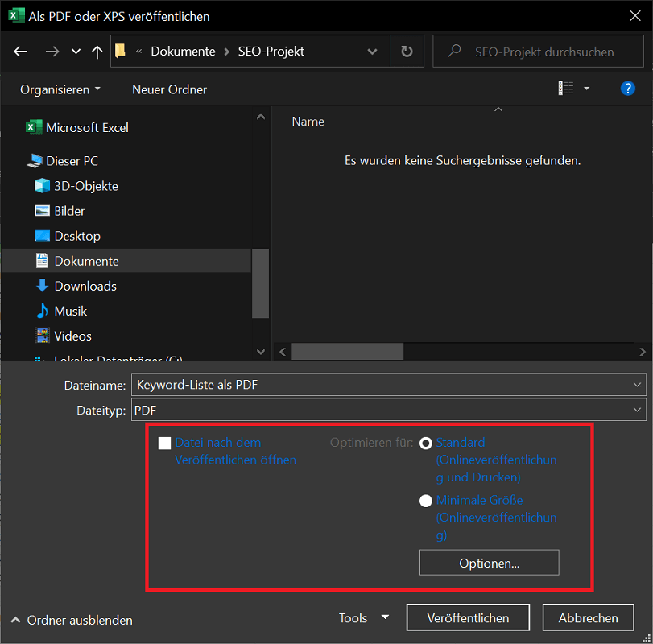Screen dimensions: 653x644
Task: Refresh the SEO-Projekt folder view
Action: click(407, 52)
